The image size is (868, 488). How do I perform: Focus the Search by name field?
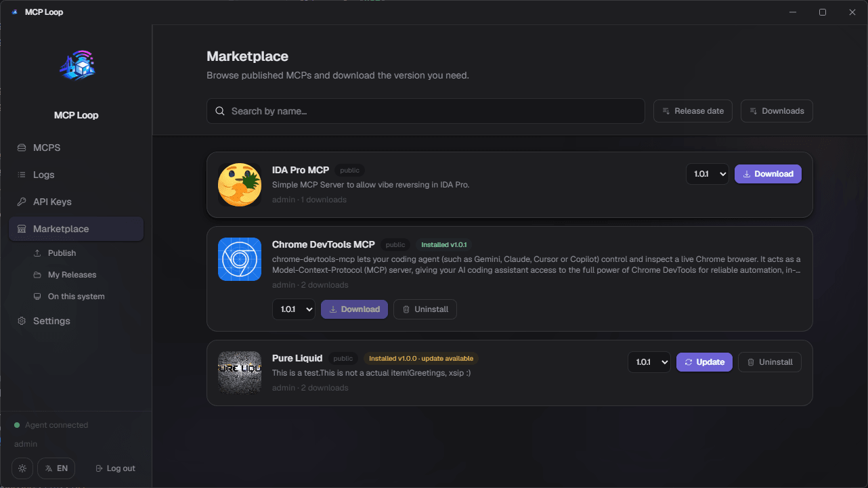[425, 111]
